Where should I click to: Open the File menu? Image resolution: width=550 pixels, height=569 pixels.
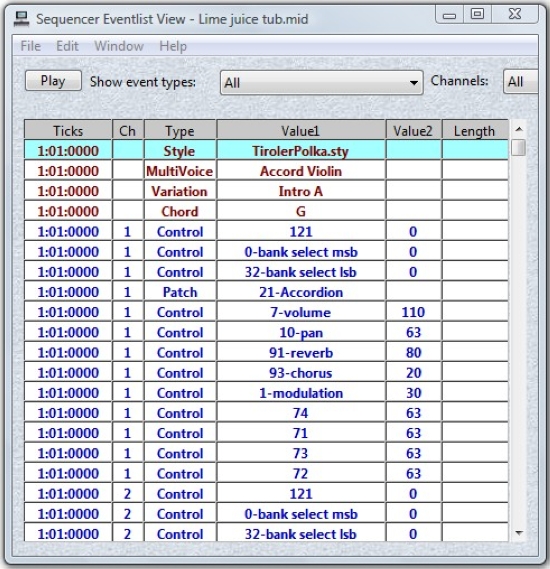click(x=30, y=46)
